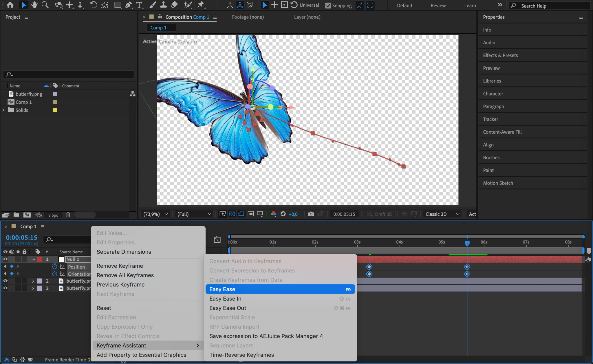Viewport: 593px width, 364px height.
Task: Expand the Solids folder
Action: click(x=3, y=110)
